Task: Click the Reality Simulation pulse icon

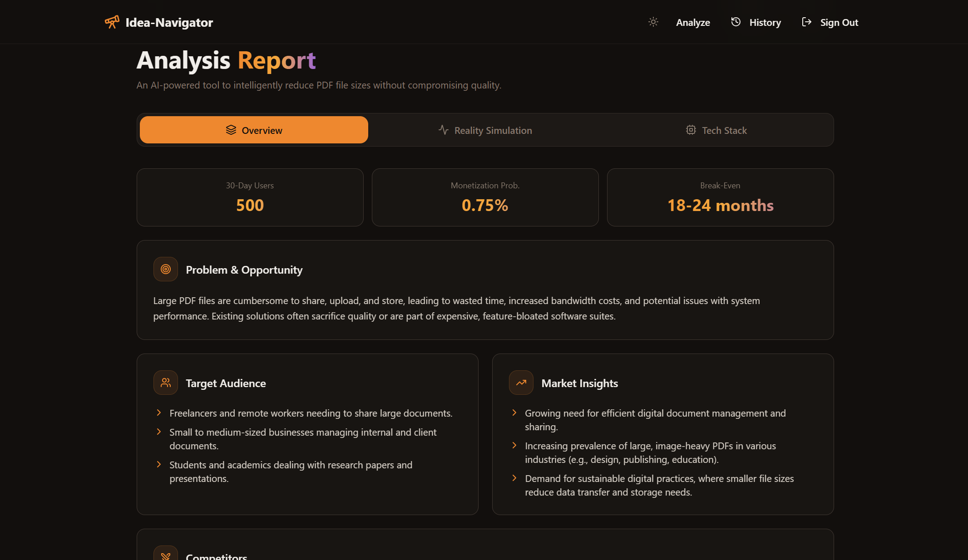Action: 443,130
